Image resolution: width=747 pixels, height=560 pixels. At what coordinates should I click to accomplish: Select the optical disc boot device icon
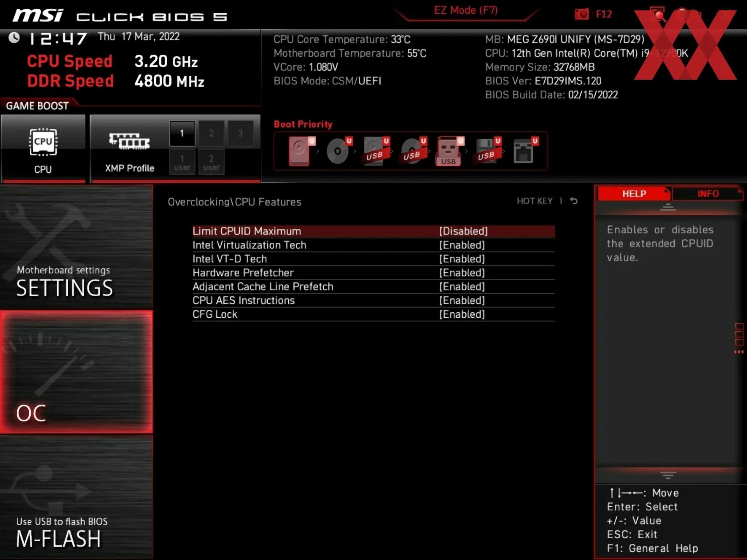(338, 151)
